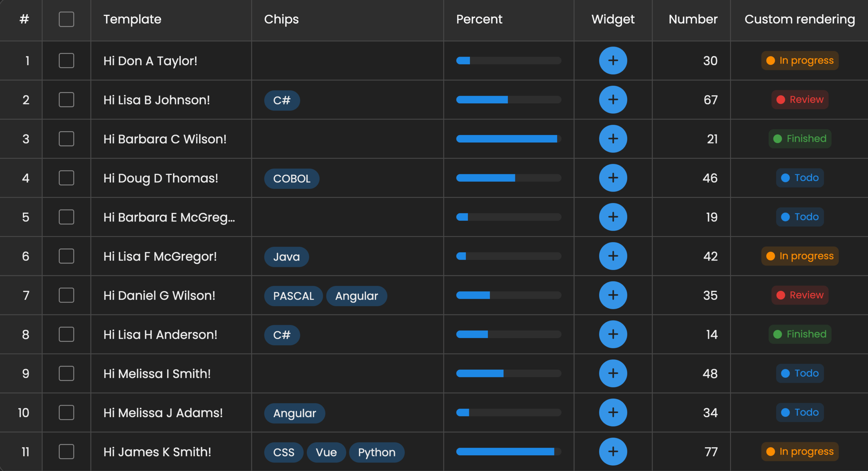Select the checkbox for row 5
Viewport: 868px width, 471px height.
[x=66, y=217]
